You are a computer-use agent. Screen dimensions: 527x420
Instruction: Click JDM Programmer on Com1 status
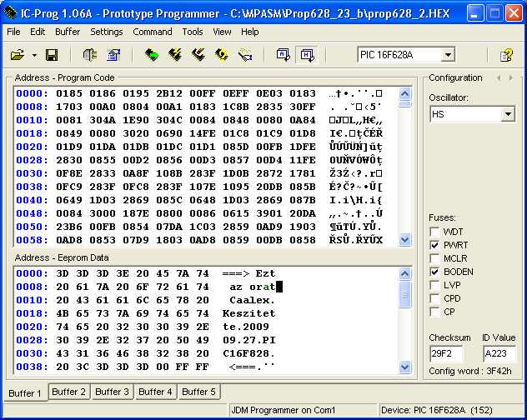283,410
